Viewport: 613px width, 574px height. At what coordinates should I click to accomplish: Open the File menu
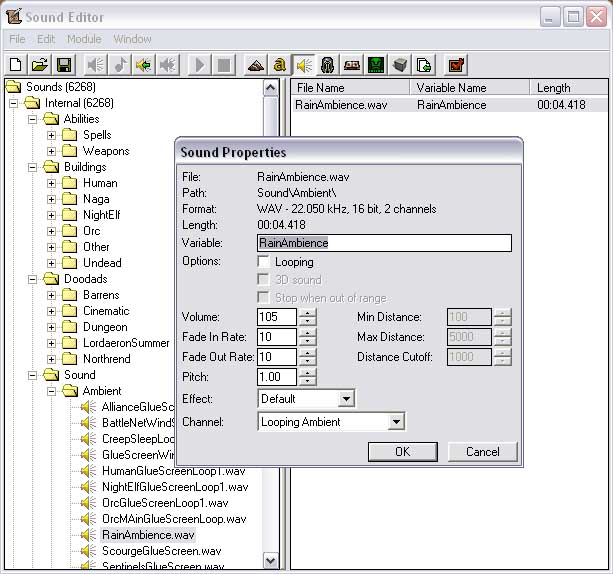pos(17,39)
